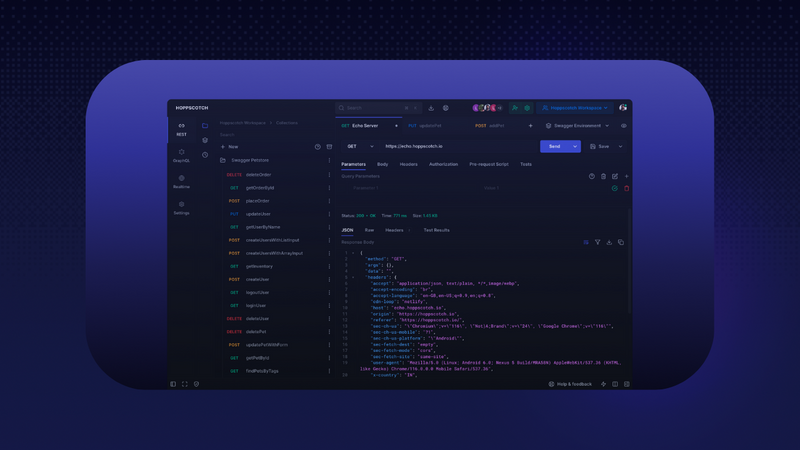Click the Send button
This screenshot has height=450, width=800.
pyautogui.click(x=555, y=146)
